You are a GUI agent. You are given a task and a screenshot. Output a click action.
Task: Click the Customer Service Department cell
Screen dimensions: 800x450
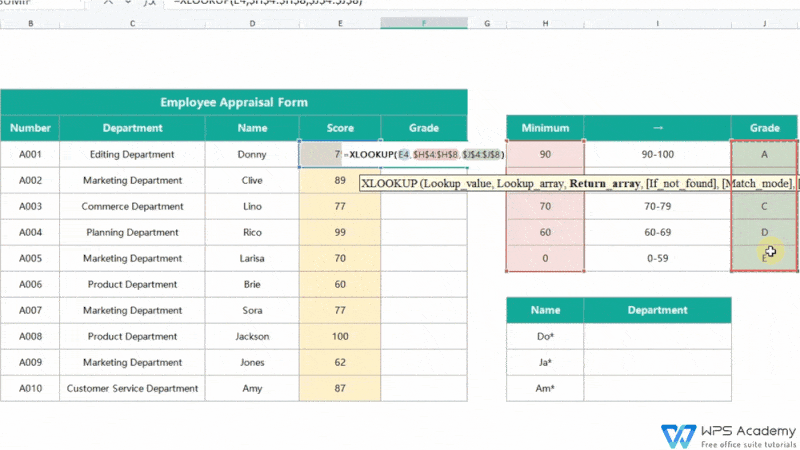(x=132, y=388)
